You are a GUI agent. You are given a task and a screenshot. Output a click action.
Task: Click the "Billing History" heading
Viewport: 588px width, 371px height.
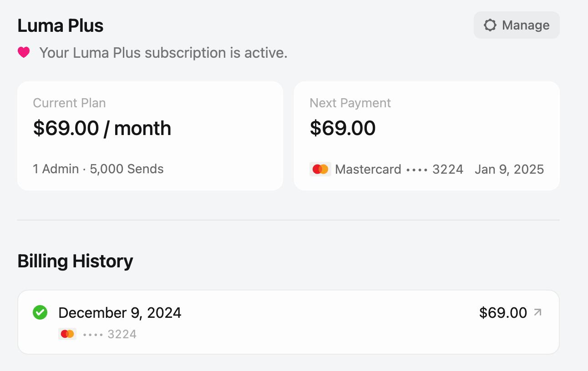(75, 261)
